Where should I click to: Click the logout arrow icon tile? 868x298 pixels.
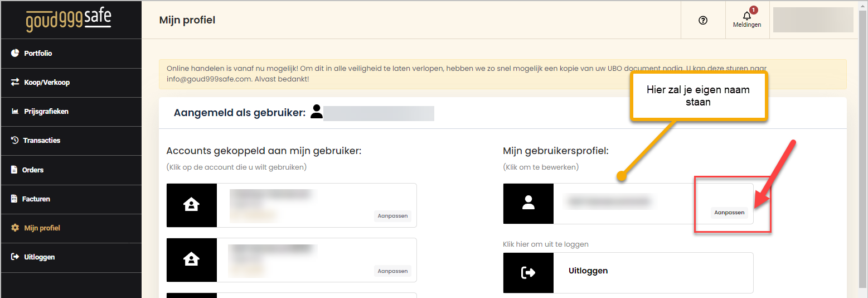528,273
